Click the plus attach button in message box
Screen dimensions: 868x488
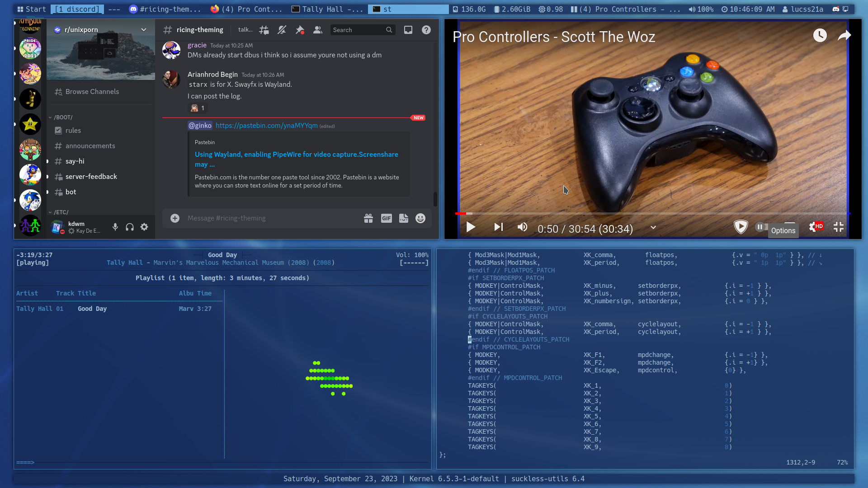(175, 218)
